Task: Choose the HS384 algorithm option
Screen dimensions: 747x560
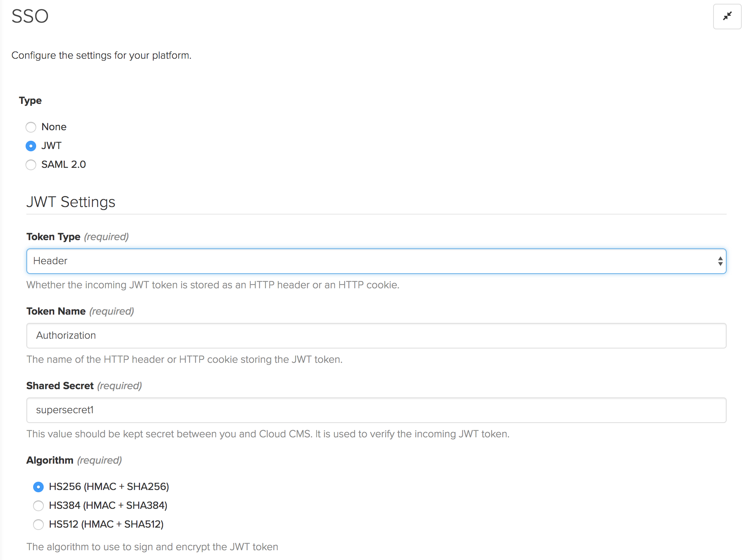Action: [38, 506]
